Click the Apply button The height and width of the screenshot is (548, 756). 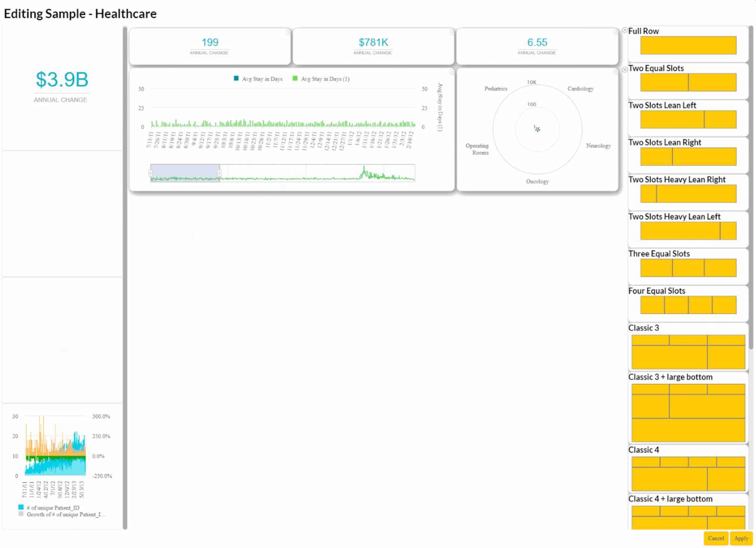click(741, 538)
